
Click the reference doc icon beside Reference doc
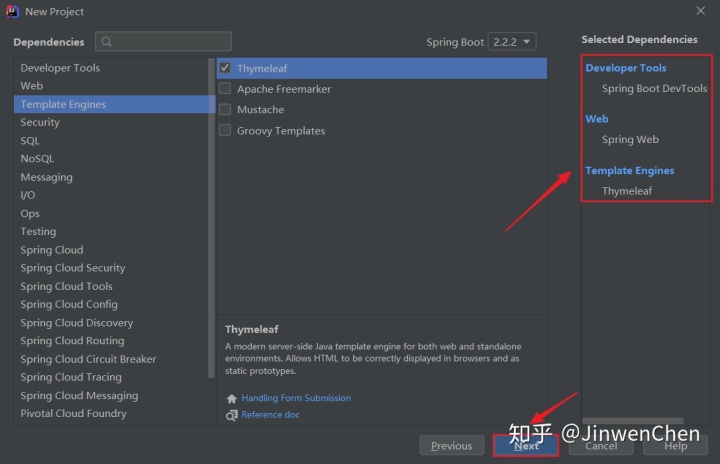pyautogui.click(x=232, y=415)
